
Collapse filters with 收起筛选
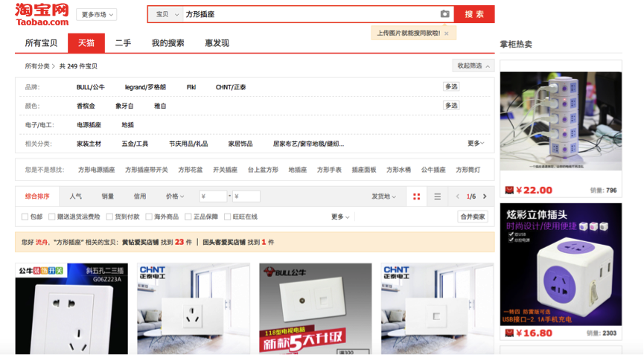474,65
